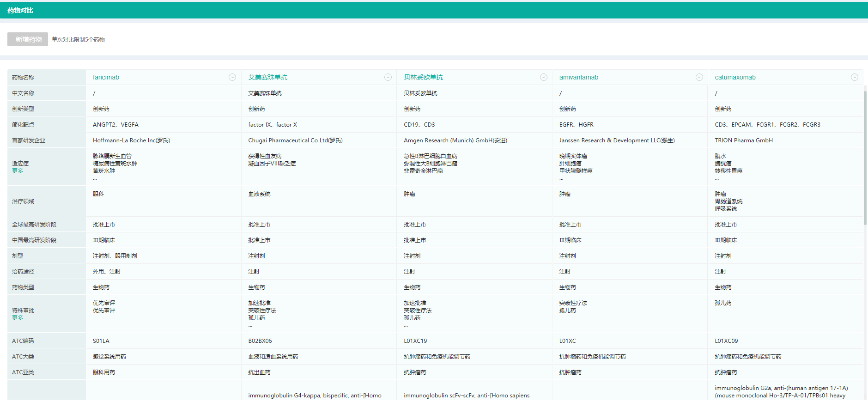
Task: Click the 新增药物 button
Action: tap(28, 39)
